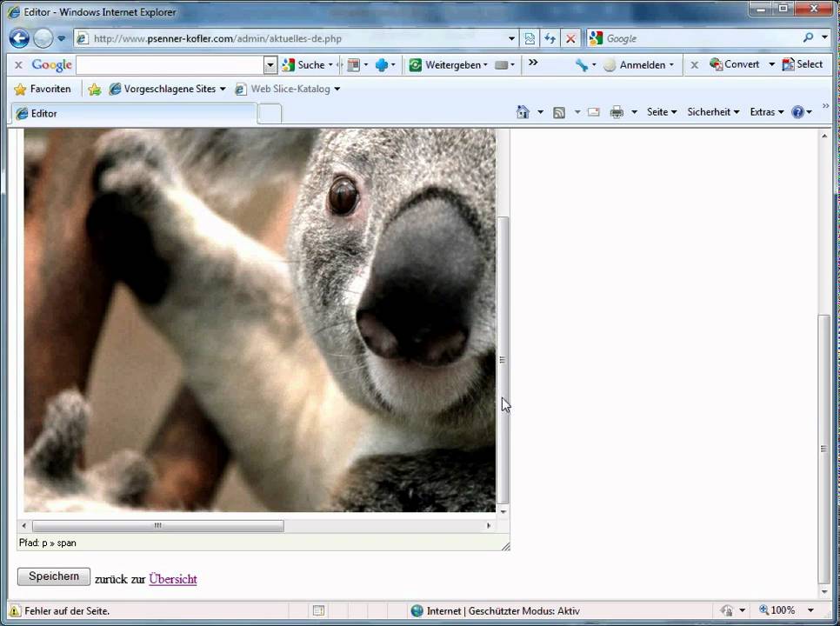Open the Sicherheit menu
Viewport: 840px width, 626px height.
click(713, 112)
